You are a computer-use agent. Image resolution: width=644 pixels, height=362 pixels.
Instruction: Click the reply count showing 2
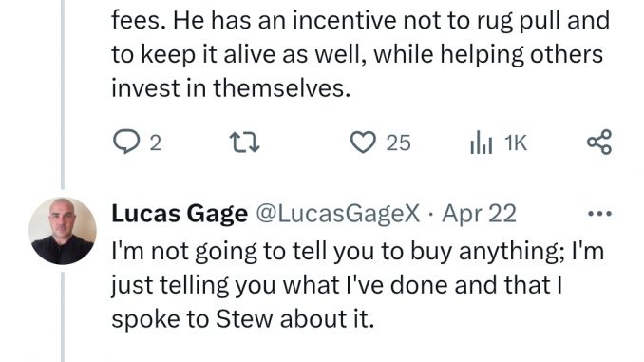point(155,143)
